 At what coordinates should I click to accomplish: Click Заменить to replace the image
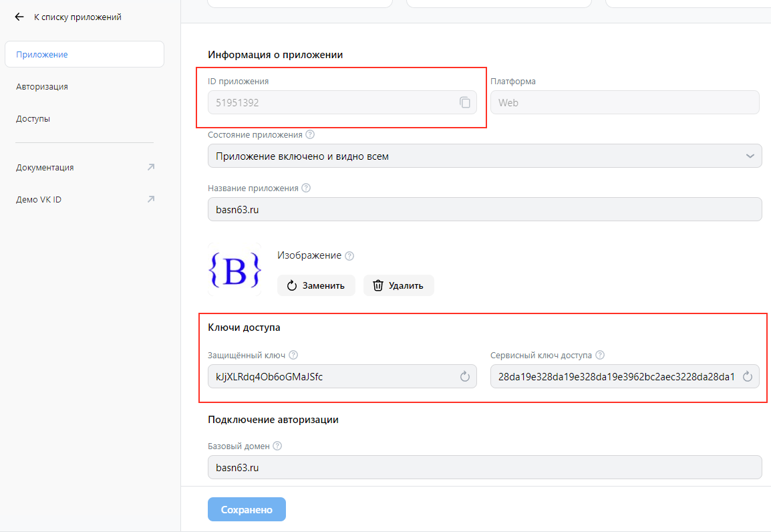coord(316,285)
